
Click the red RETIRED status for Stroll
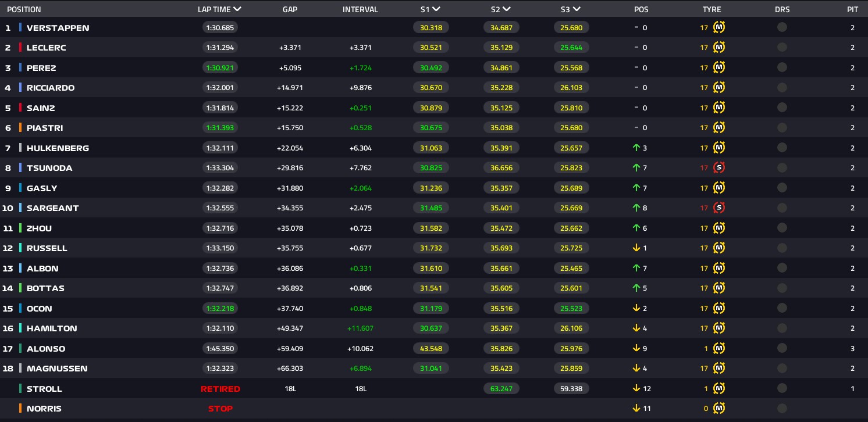click(x=220, y=389)
